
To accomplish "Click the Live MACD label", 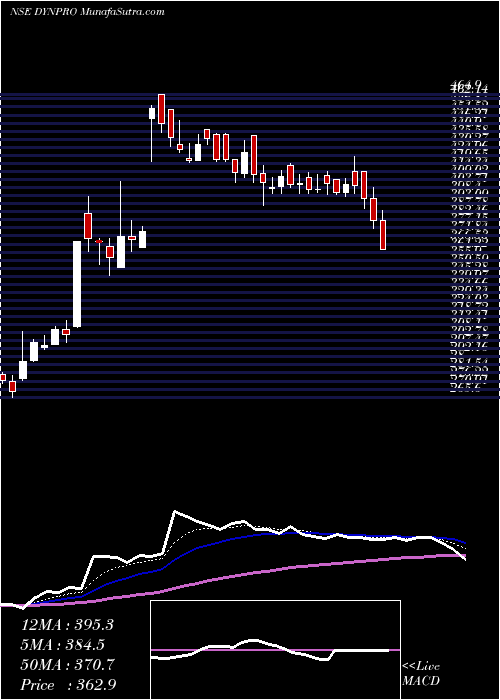I will point(421,674).
